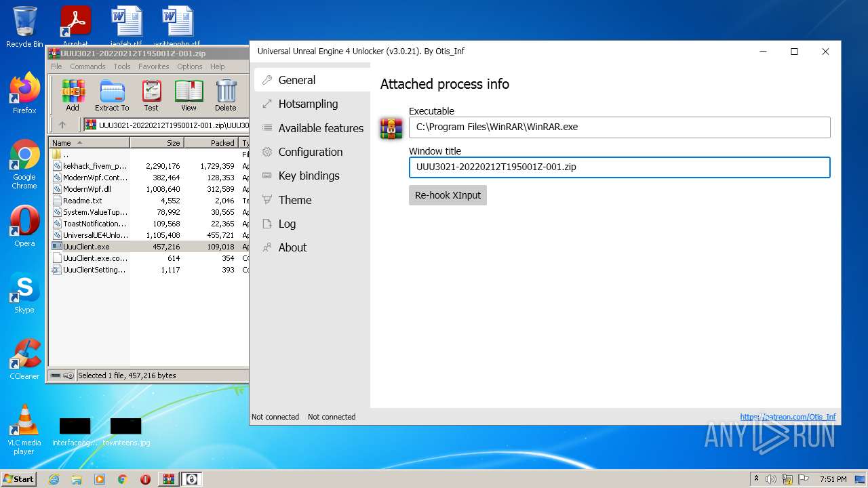The width and height of the screenshot is (868, 488).
Task: Open the Hotsampling section
Action: [311, 104]
